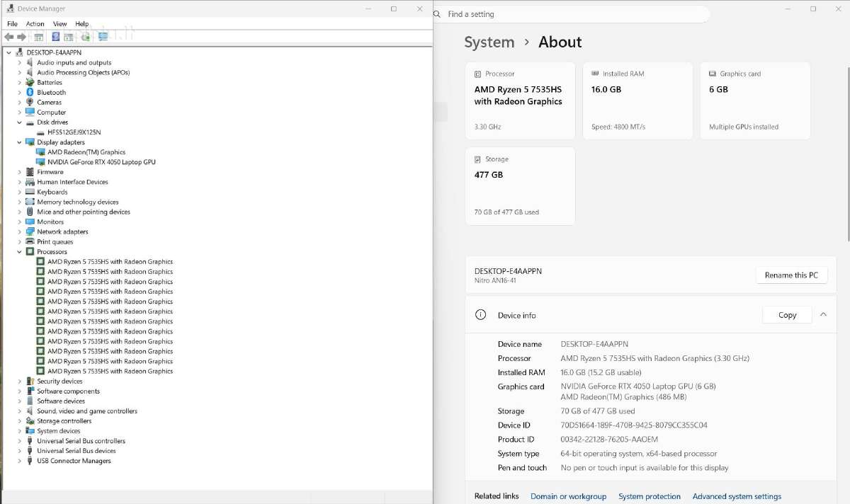This screenshot has height=504, width=850.
Task: Click the Product ID value 00342-22128-76205-AAOEM
Action: click(x=609, y=440)
